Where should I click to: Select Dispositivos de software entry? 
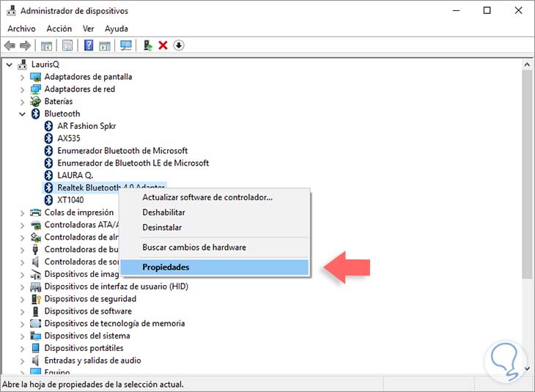88,311
